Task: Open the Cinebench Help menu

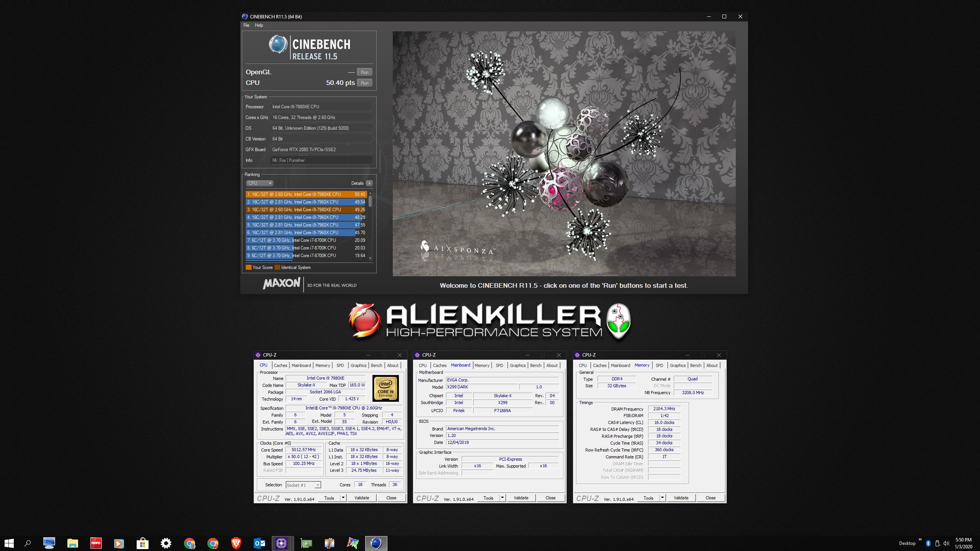Action: (x=259, y=25)
